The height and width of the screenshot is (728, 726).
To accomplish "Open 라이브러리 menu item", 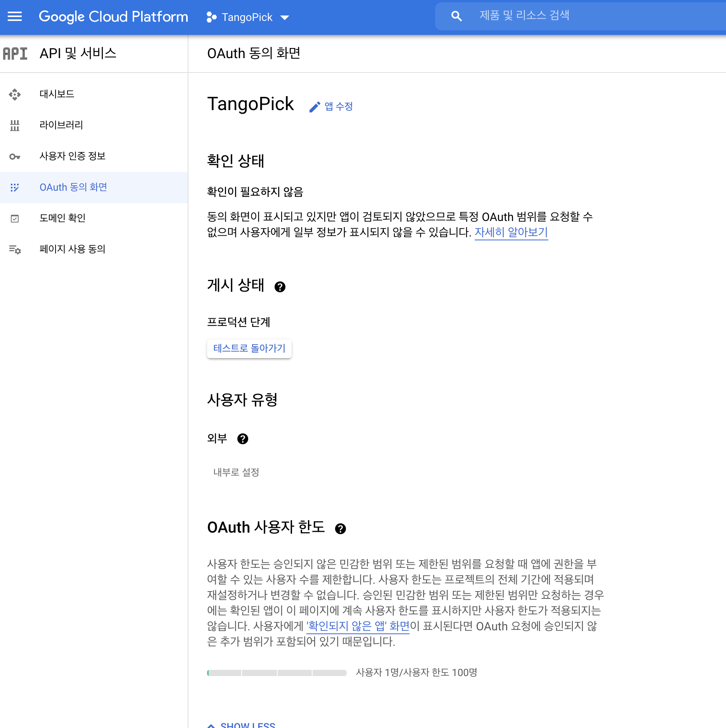I will pos(94,125).
